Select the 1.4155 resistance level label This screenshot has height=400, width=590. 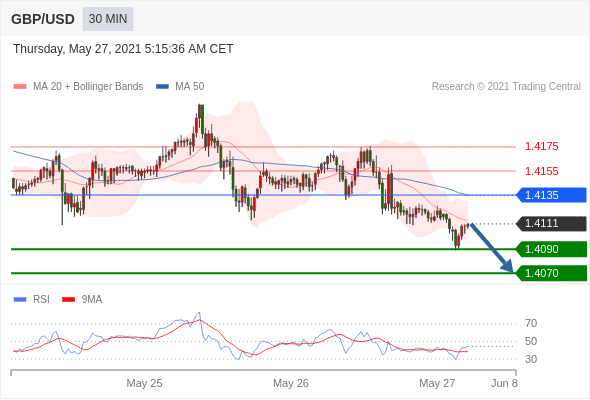(x=541, y=171)
